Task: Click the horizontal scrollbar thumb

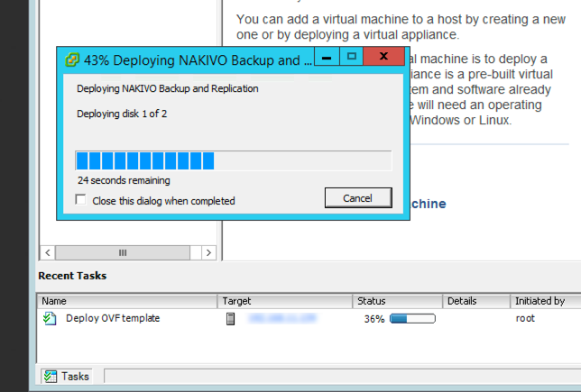Action: [123, 253]
